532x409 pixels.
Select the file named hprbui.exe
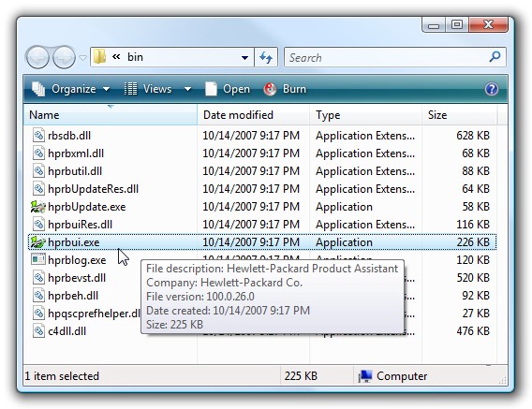tap(73, 242)
